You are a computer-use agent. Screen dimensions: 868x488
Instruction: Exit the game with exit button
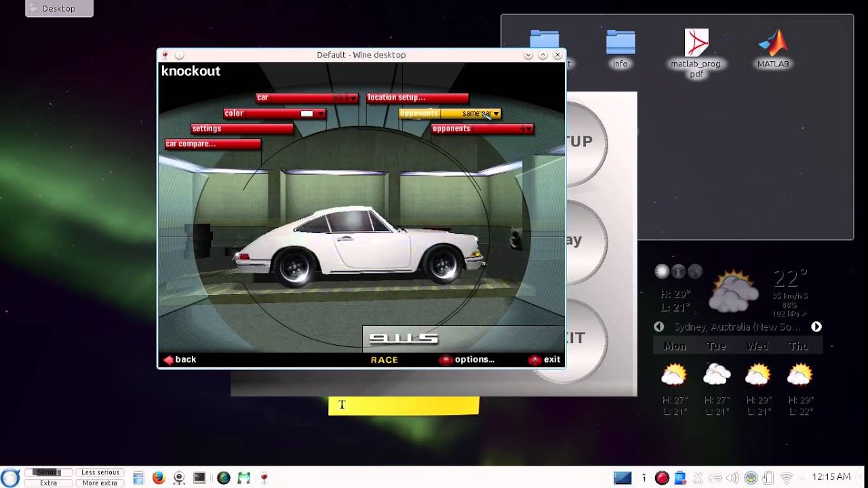(x=545, y=360)
